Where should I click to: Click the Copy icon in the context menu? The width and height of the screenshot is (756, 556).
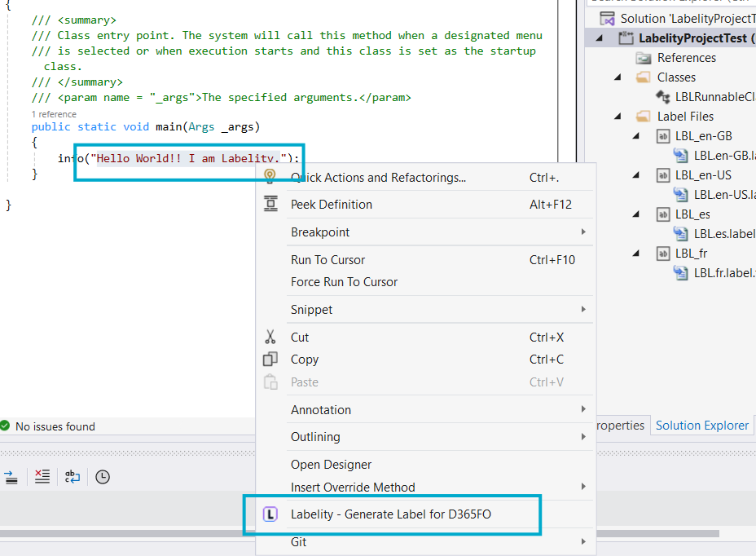point(270,359)
